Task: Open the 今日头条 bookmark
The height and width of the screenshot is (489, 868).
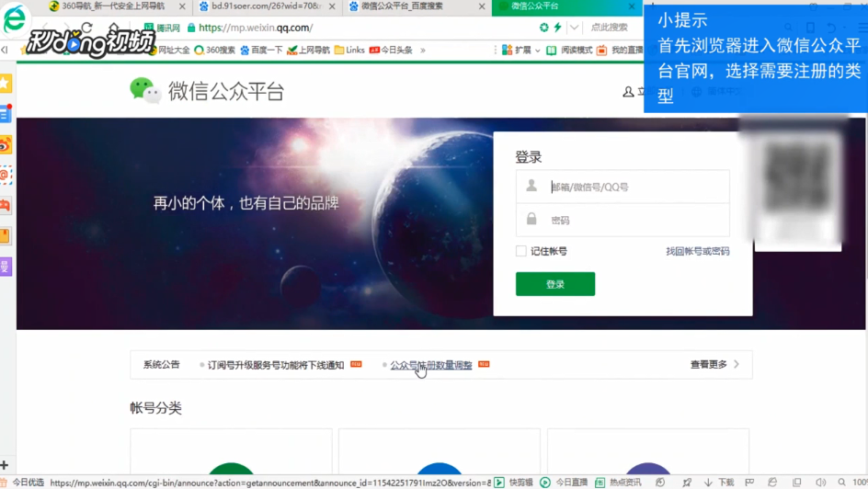Action: coord(391,50)
